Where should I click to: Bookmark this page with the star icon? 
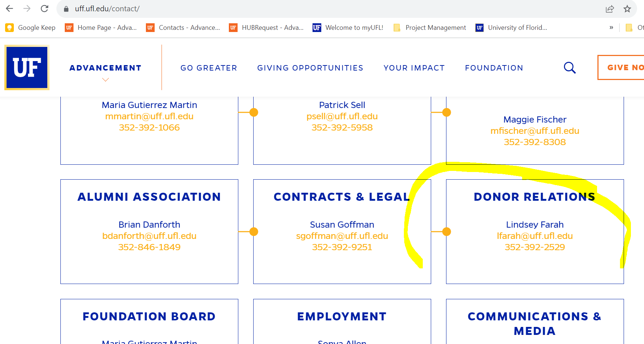pyautogui.click(x=627, y=9)
